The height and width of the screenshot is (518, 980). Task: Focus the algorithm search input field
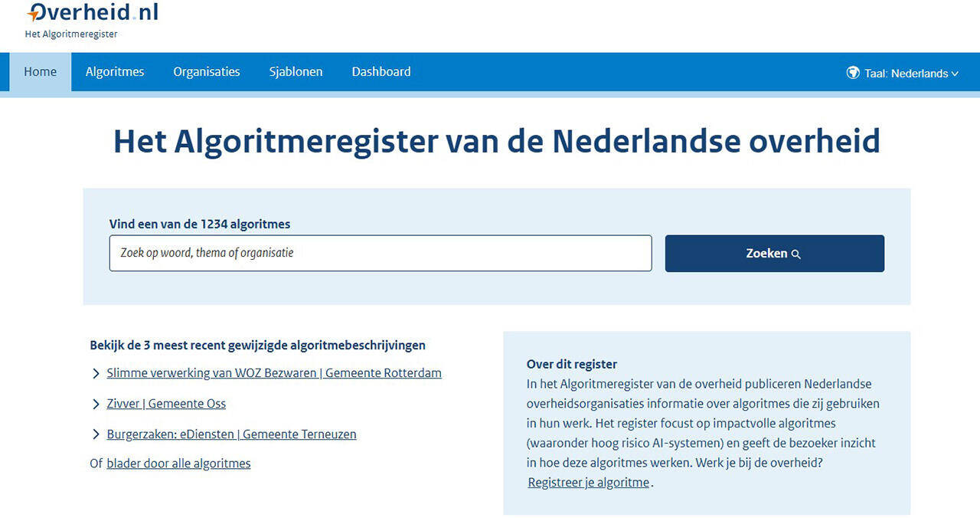(x=381, y=253)
